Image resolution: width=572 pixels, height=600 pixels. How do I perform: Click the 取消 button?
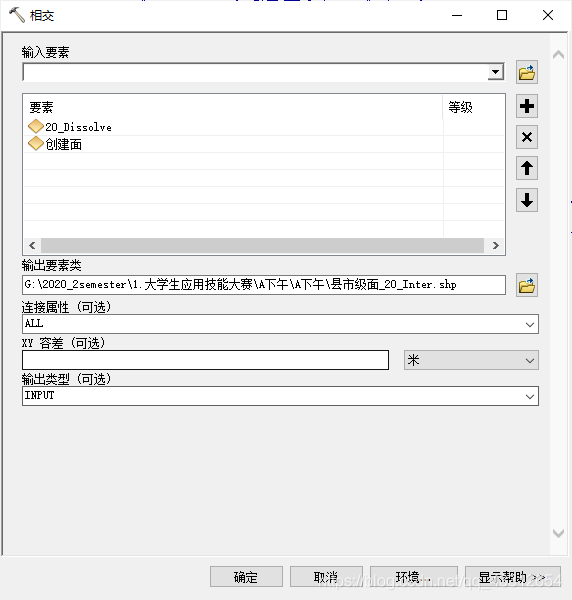point(326,577)
